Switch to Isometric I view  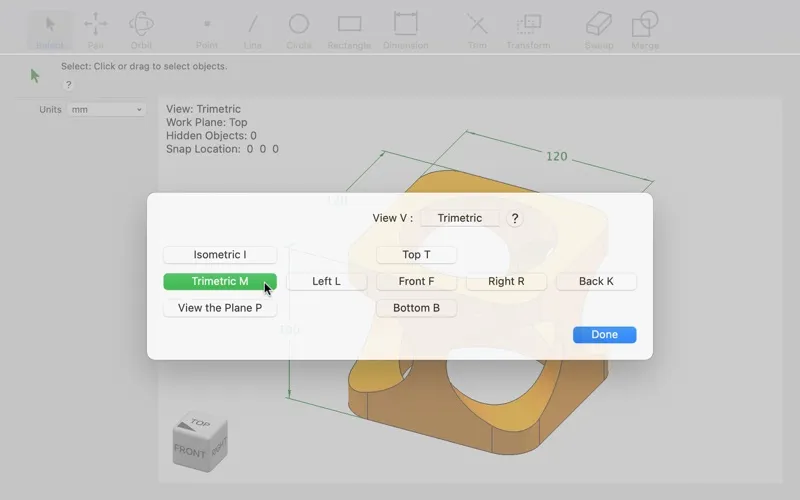(x=220, y=255)
